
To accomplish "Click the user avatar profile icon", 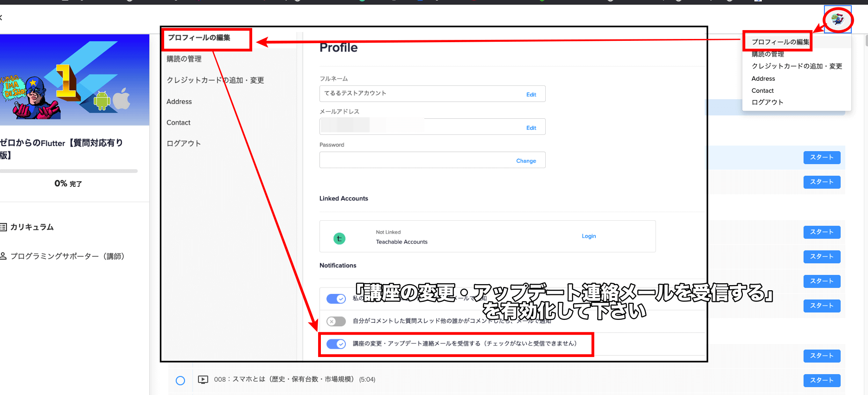I will coord(837,19).
